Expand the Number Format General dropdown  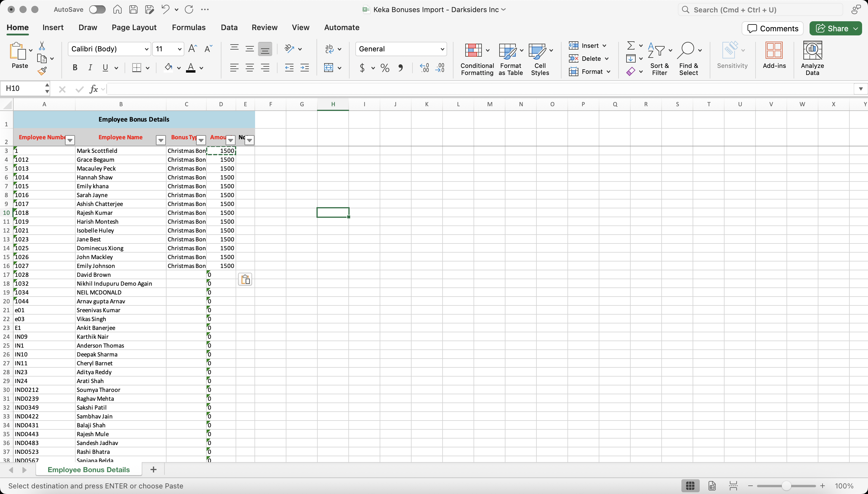(x=442, y=49)
